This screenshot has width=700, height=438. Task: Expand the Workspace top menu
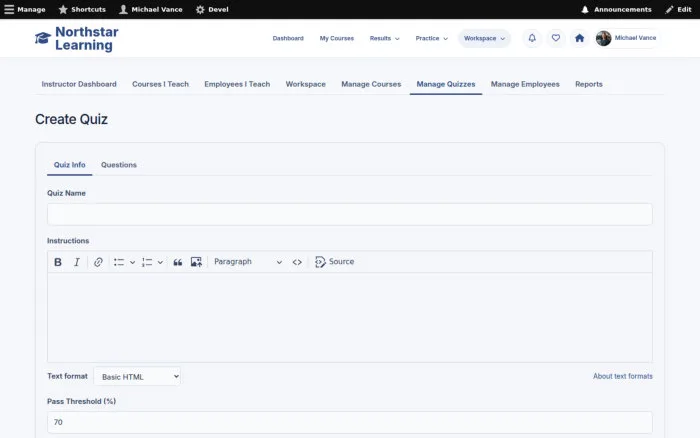click(x=484, y=38)
